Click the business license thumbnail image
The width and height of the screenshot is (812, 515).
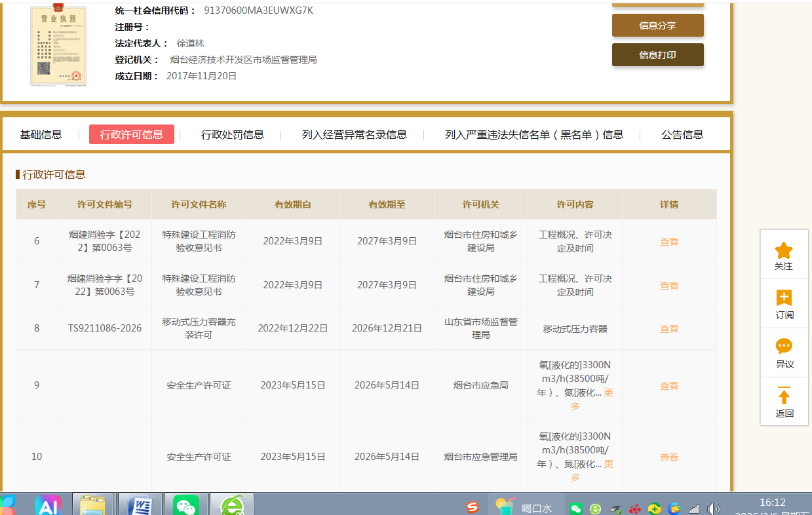[58, 45]
